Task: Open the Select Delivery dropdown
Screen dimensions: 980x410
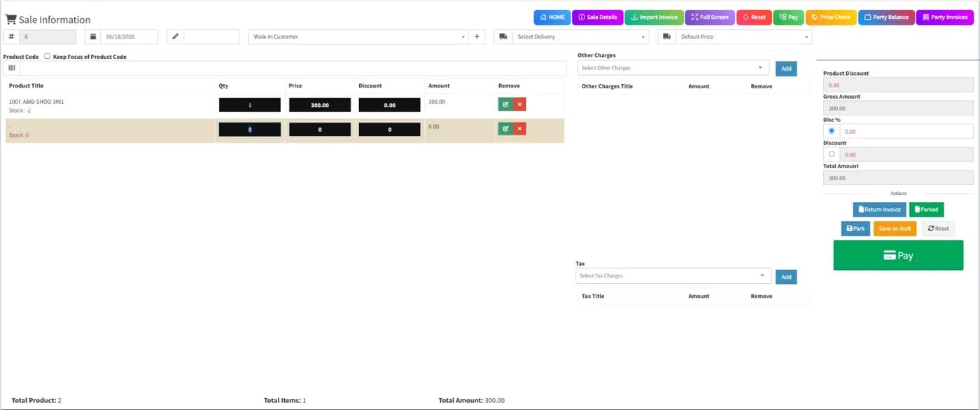Action: coord(580,36)
